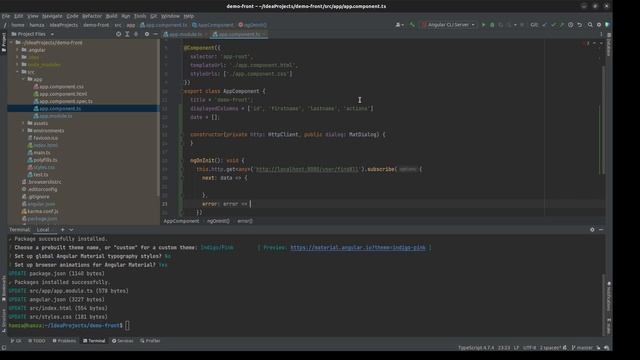Click terminal command prompt input

127,326
